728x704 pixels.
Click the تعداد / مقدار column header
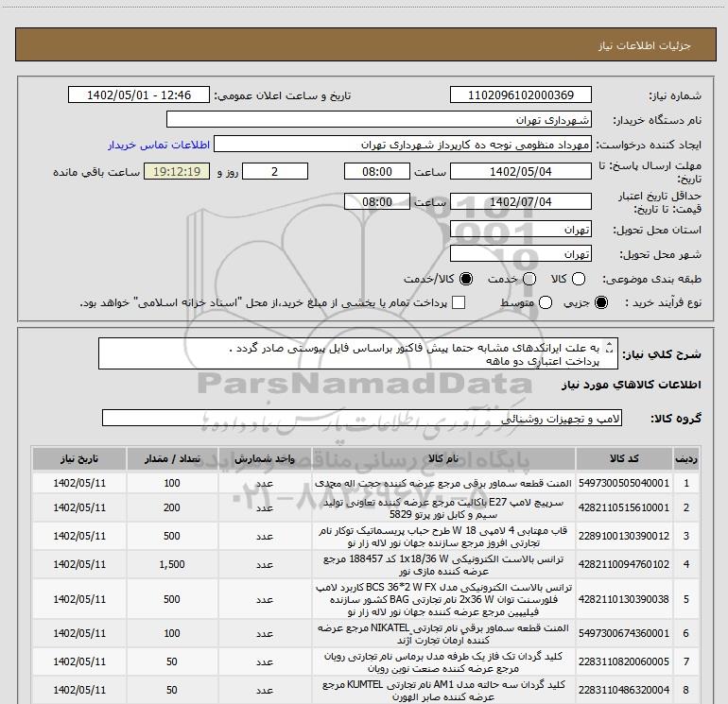(x=172, y=458)
